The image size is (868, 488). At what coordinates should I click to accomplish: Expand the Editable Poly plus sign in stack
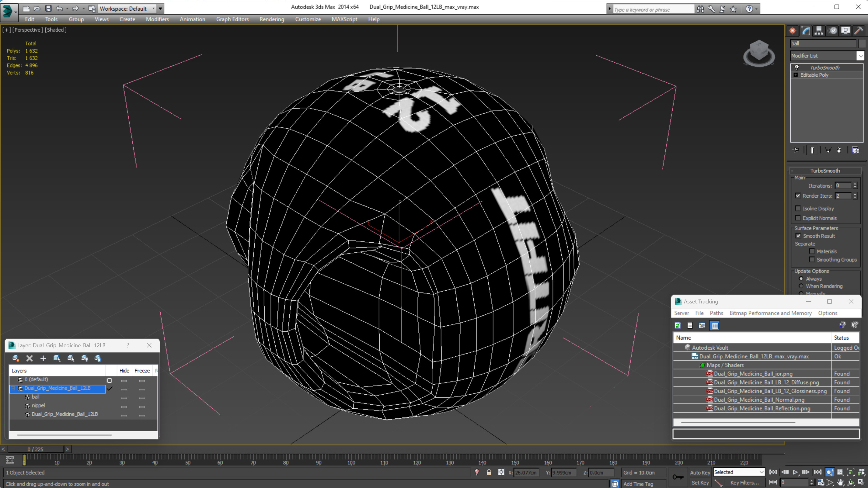coord(796,75)
